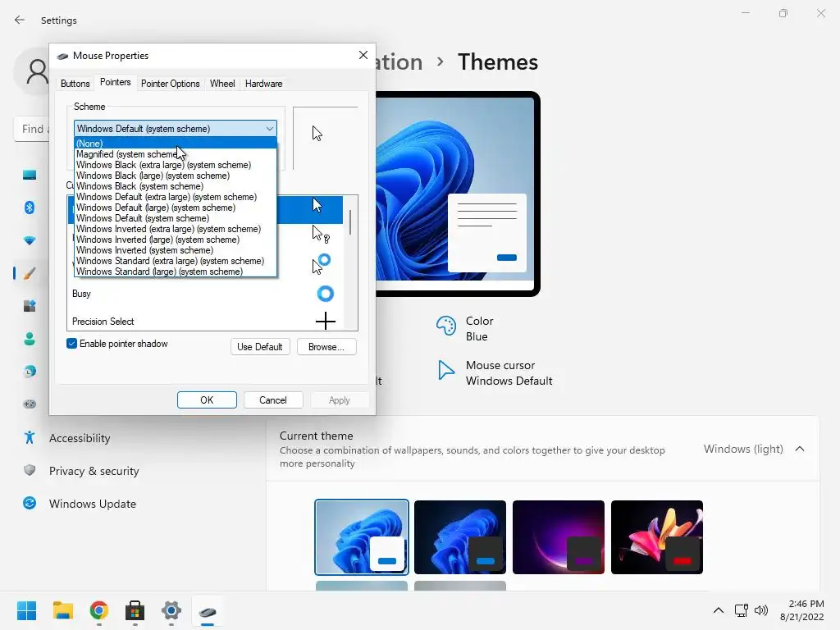Go back using the Settings back arrow
This screenshot has width=840, height=630.
coord(20,21)
